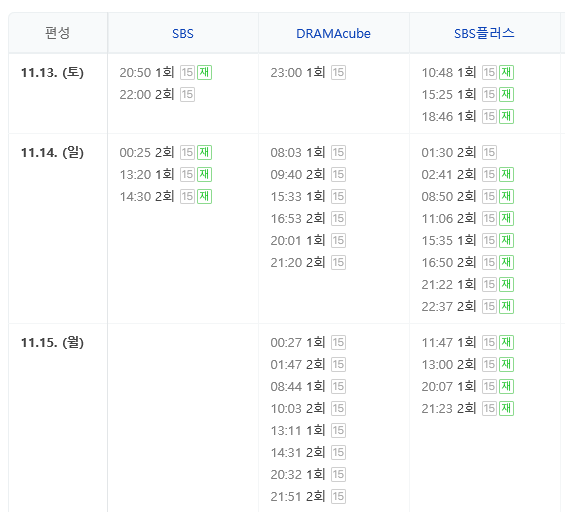Click green 재 rerun badge on SBS 20:50
Screen dimensions: 565x512
coord(204,72)
